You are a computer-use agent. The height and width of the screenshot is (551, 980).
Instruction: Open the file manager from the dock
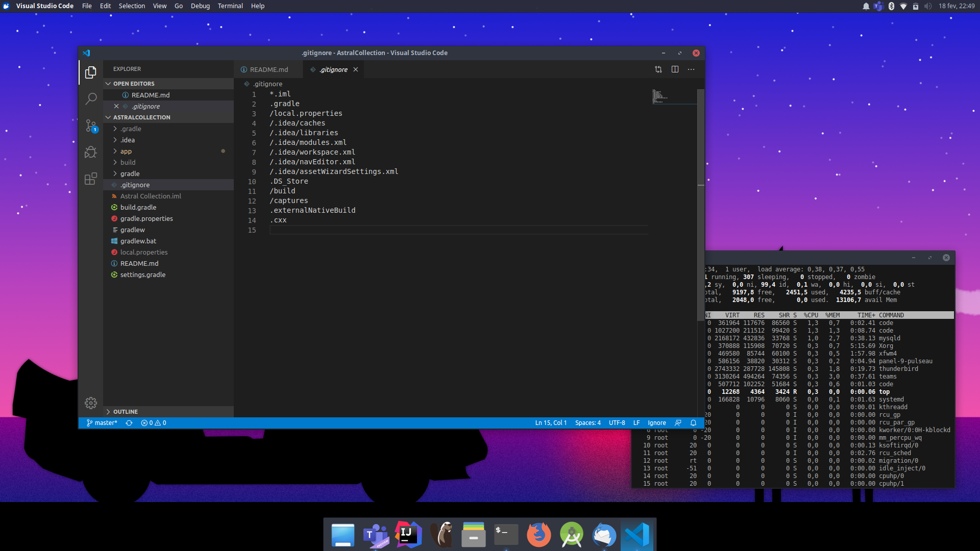point(474,535)
